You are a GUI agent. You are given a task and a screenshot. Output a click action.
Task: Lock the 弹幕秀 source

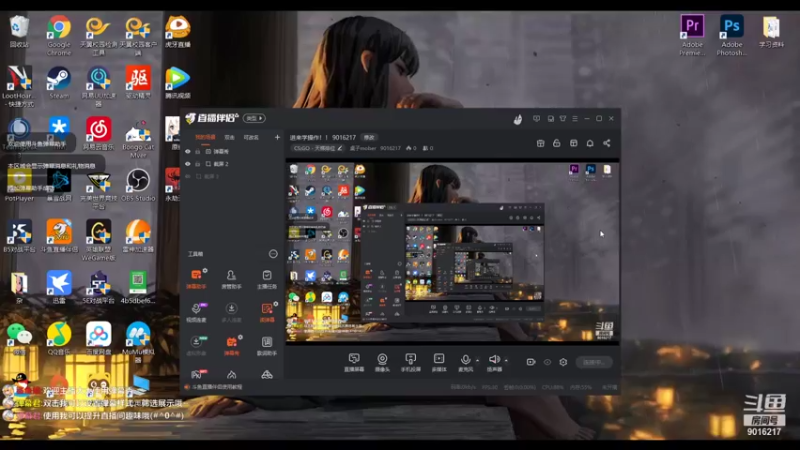(x=198, y=152)
